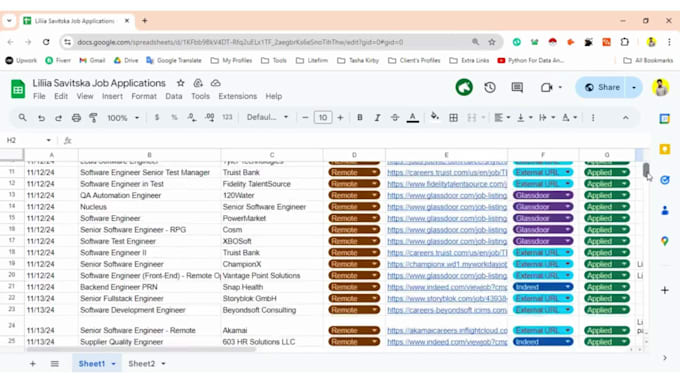Image resolution: width=680 pixels, height=383 pixels.
Task: Open Google Calendar in side panel
Action: (664, 118)
